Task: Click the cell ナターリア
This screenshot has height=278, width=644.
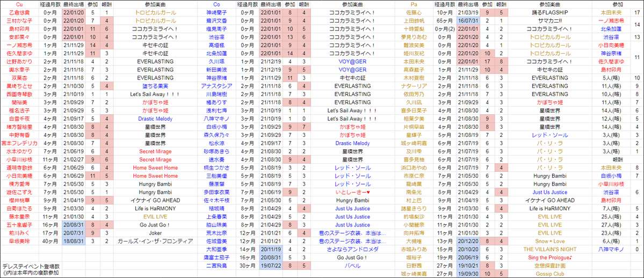Action: [x=414, y=86]
